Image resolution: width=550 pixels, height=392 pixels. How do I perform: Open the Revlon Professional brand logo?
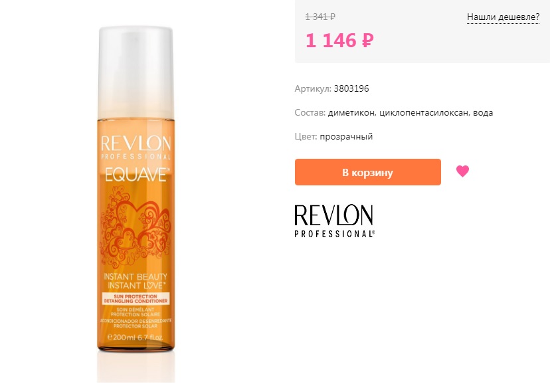(x=334, y=221)
